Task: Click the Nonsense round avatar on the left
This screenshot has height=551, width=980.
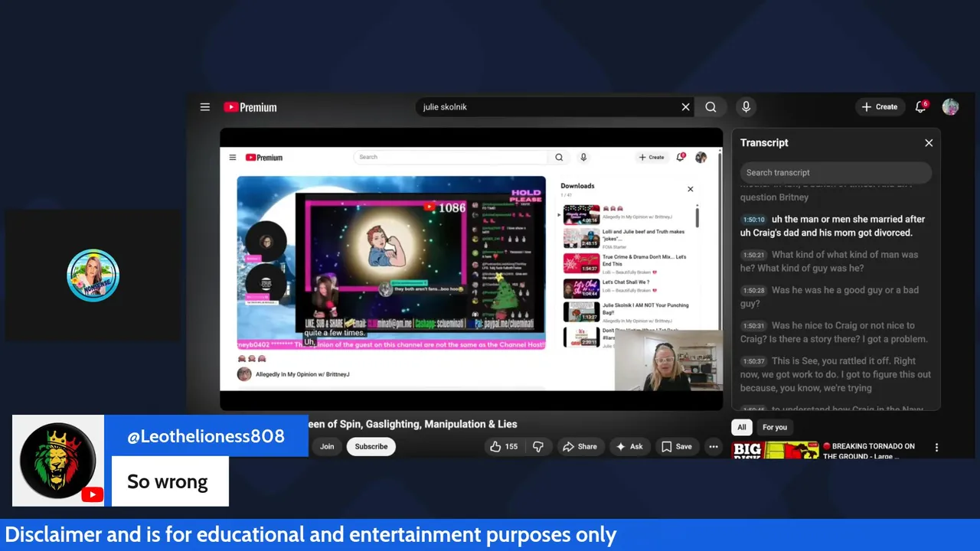Action: (x=93, y=275)
